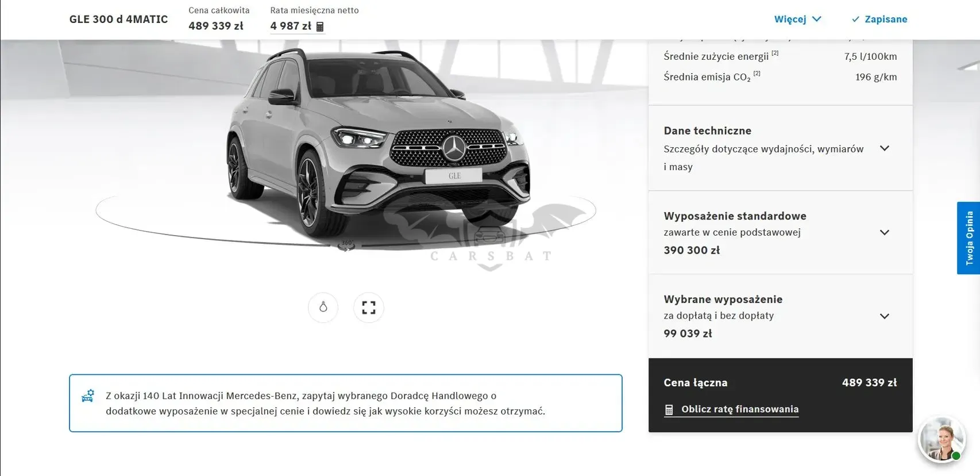Open the Twoja Opinia feedback tab
Screen dimensions: 980x476
[x=969, y=238]
